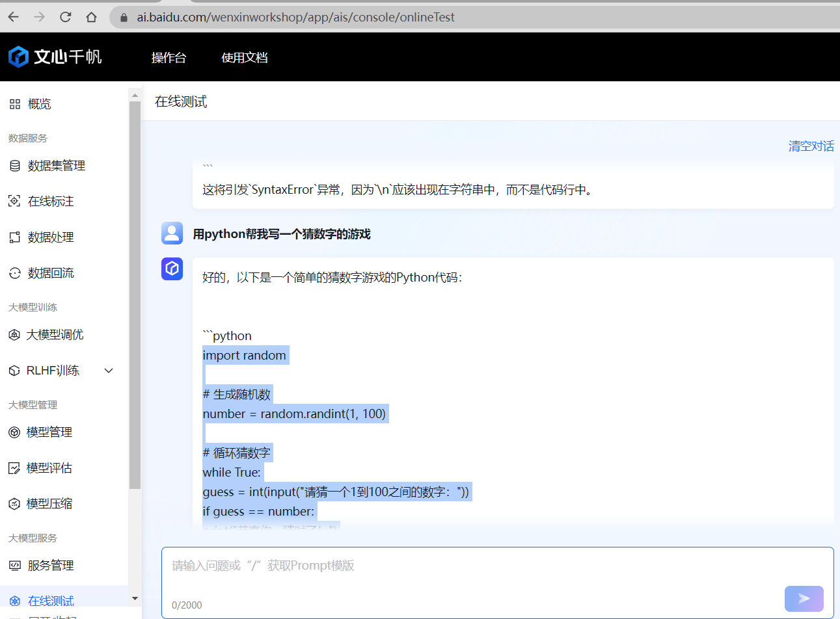Image resolution: width=840 pixels, height=619 pixels.
Task: Click the 在线测试 sidebar icon
Action: (x=15, y=601)
